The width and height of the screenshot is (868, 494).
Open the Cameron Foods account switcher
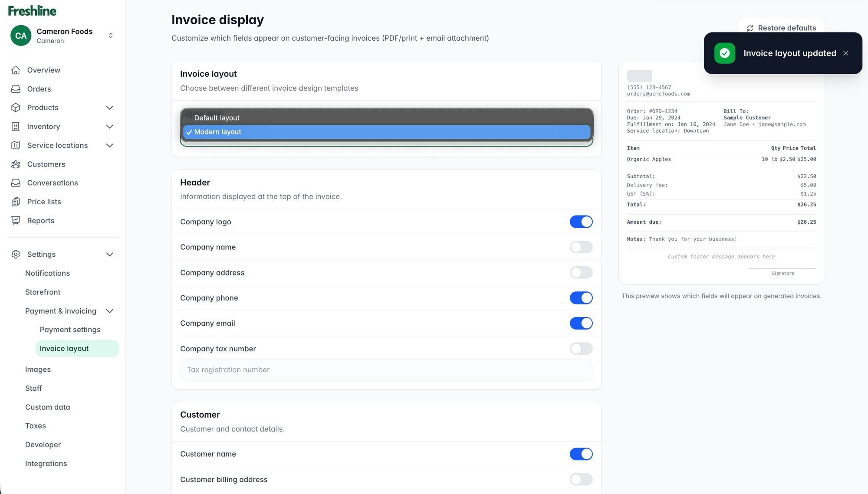coord(111,36)
